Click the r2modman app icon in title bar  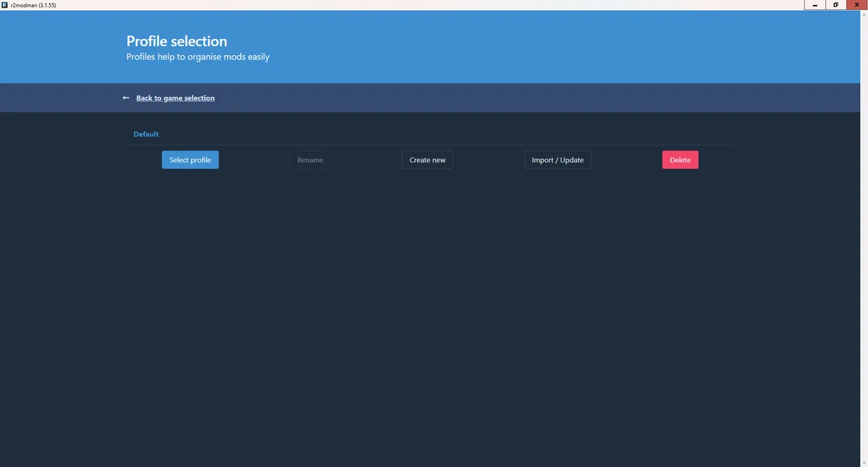point(6,5)
